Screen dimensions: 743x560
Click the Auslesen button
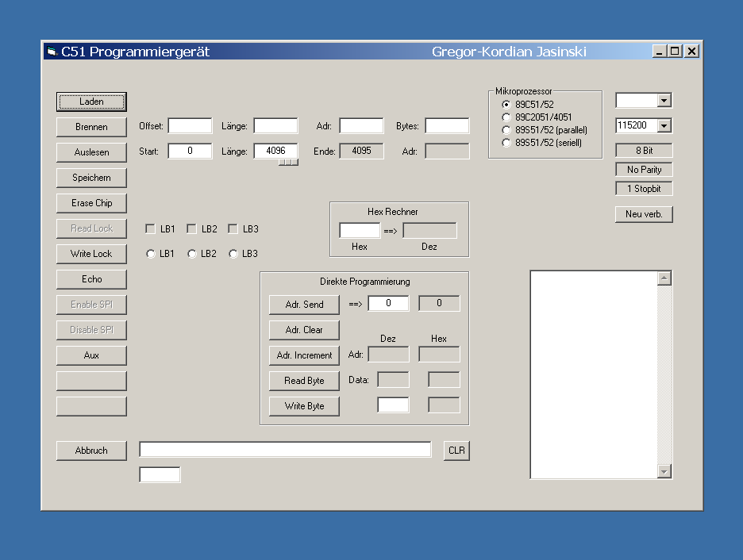point(91,152)
